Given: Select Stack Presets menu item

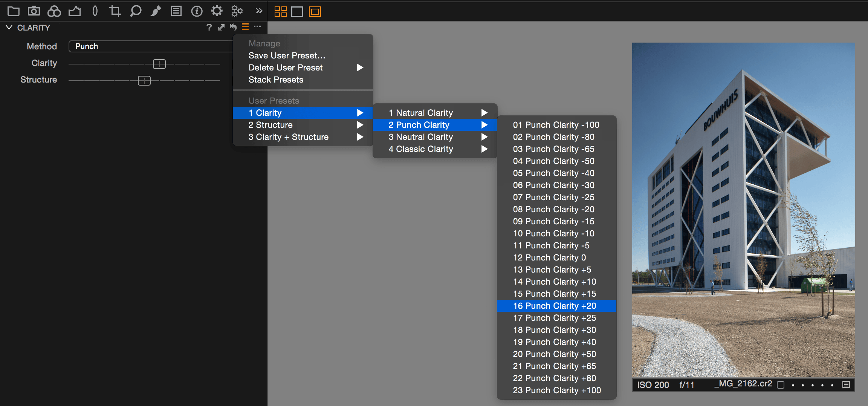Looking at the screenshot, I should [x=303, y=80].
